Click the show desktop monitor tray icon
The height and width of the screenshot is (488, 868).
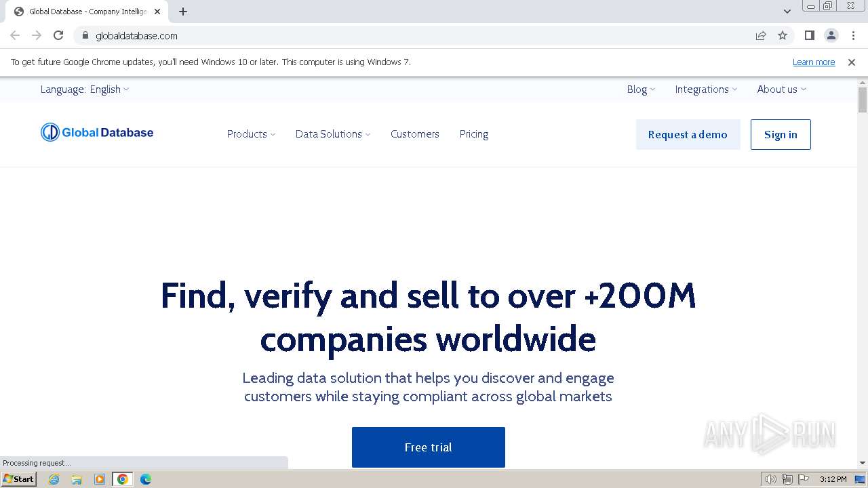(860, 479)
